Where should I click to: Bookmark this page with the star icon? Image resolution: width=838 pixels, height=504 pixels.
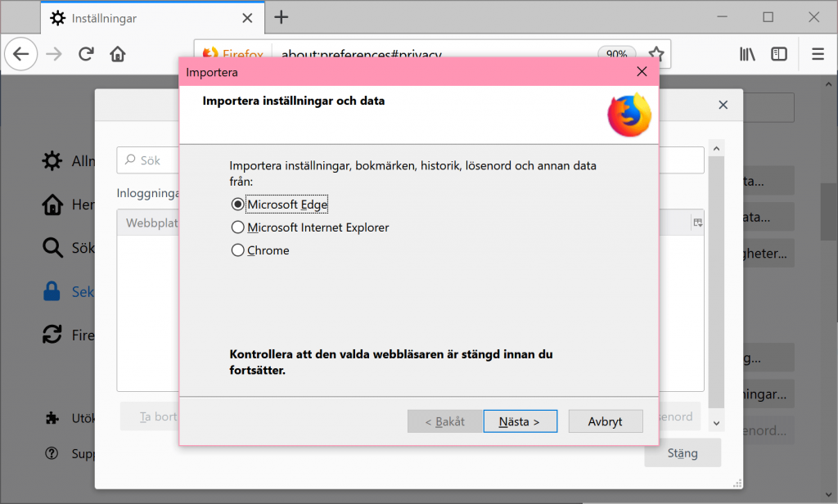point(656,54)
